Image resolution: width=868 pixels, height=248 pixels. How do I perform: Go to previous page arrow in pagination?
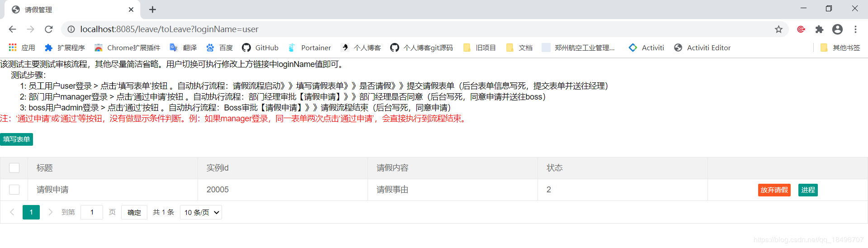coord(12,212)
